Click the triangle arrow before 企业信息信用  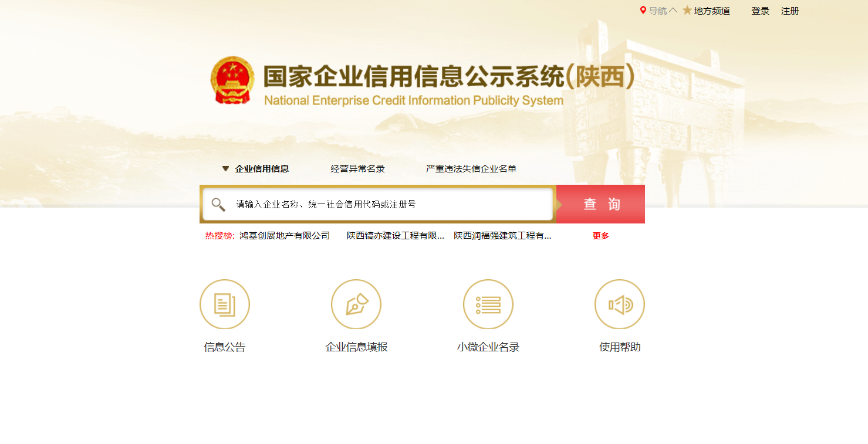[225, 169]
